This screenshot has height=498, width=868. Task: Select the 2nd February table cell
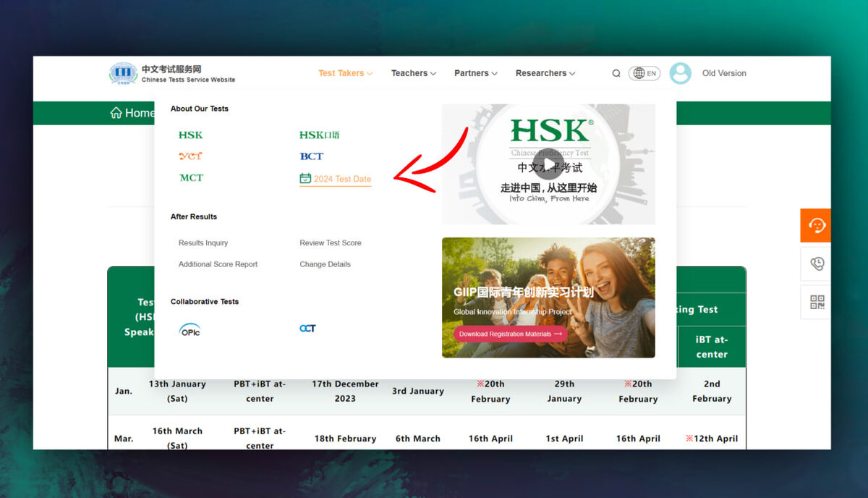coord(712,391)
